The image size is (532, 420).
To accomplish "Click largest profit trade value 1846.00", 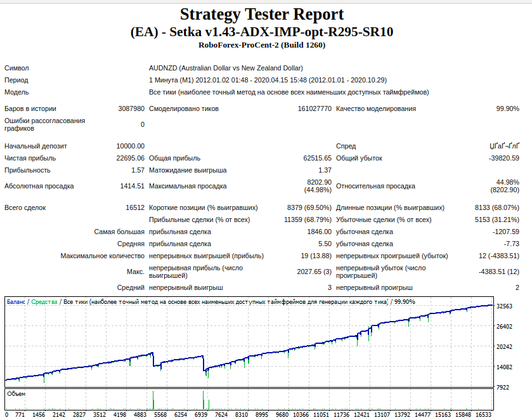I will click(320, 232).
